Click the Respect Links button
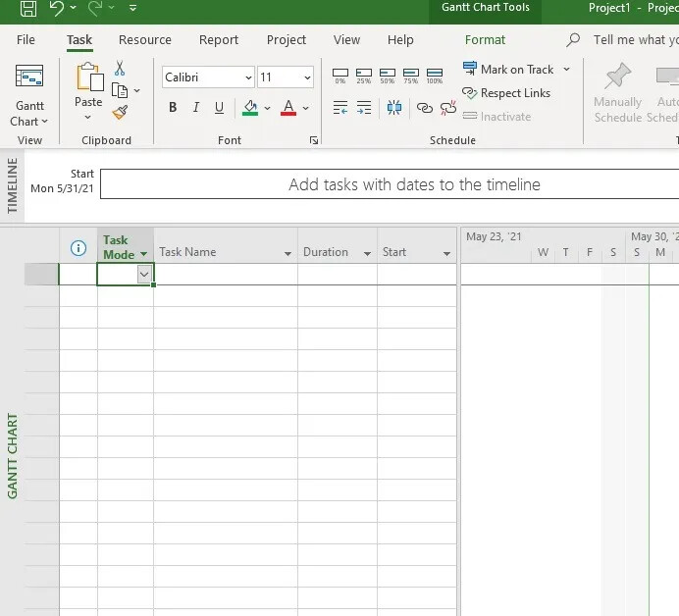This screenshot has width=679, height=616. [x=506, y=93]
